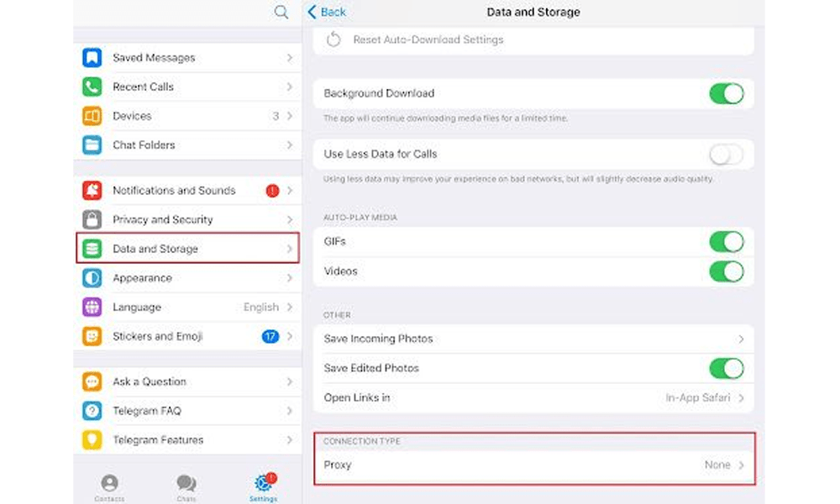Click the Privacy and Security lock icon
Screen dimensions: 840x504
click(x=94, y=219)
